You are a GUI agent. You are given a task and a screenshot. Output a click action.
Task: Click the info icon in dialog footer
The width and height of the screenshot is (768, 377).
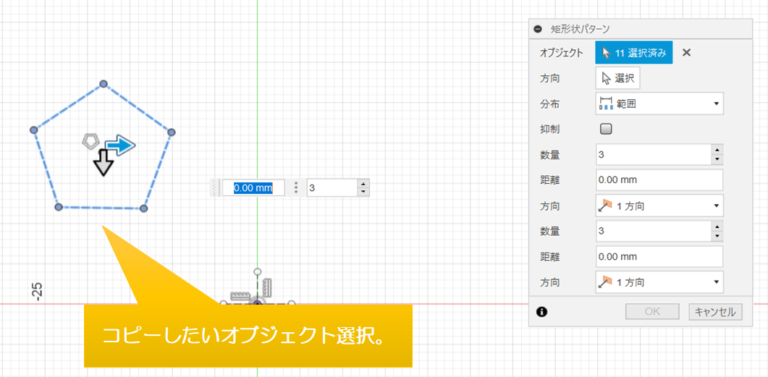pyautogui.click(x=542, y=311)
